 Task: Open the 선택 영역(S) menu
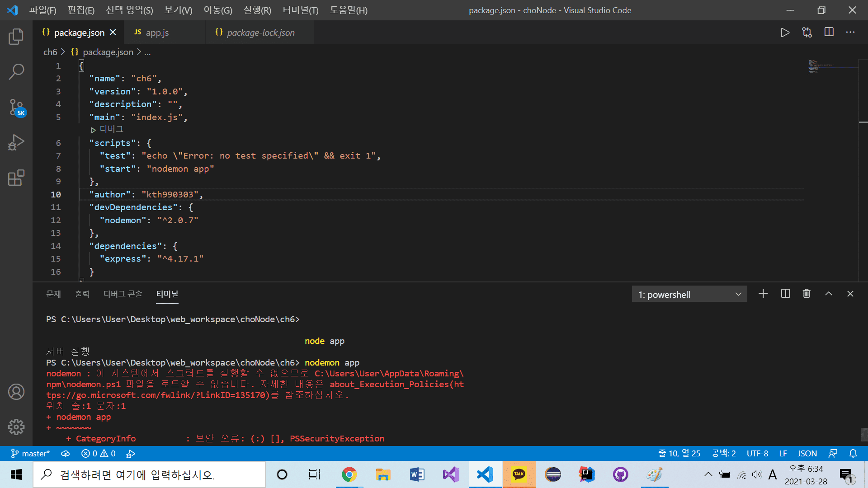(x=129, y=10)
